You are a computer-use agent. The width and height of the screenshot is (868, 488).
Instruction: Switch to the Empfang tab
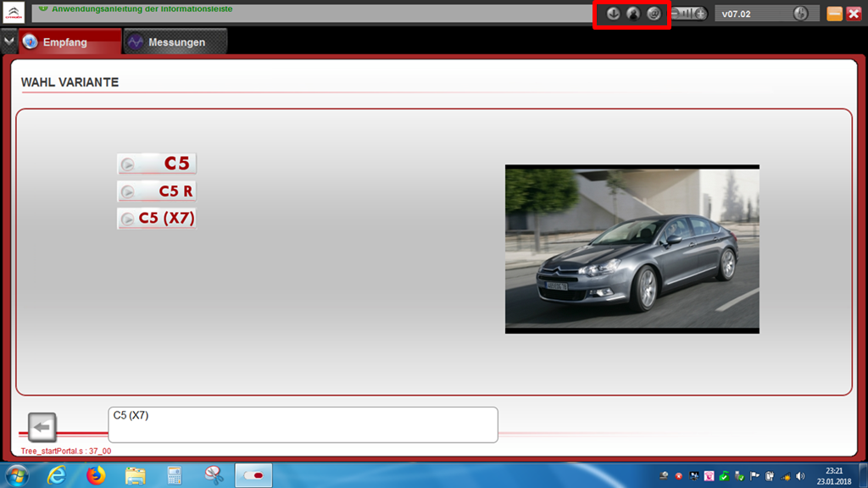[x=70, y=42]
